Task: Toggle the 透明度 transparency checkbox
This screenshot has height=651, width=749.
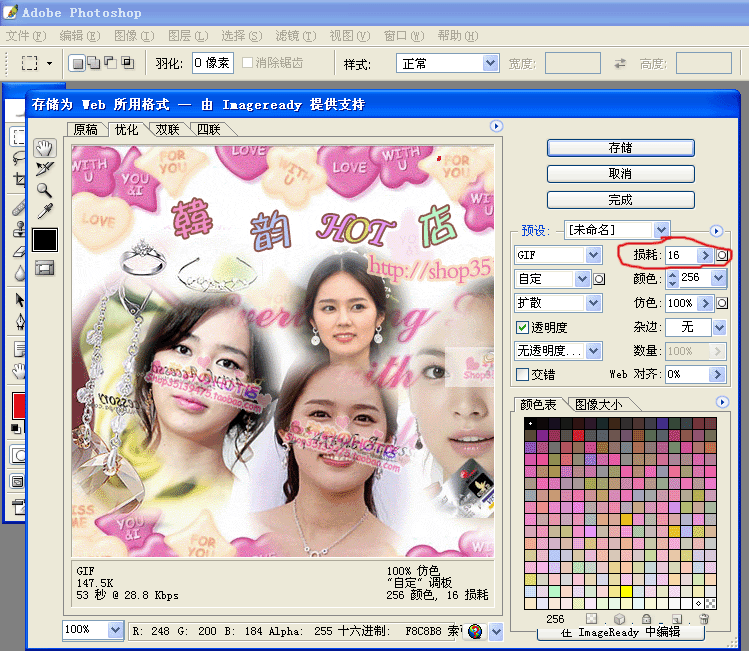Action: point(523,327)
